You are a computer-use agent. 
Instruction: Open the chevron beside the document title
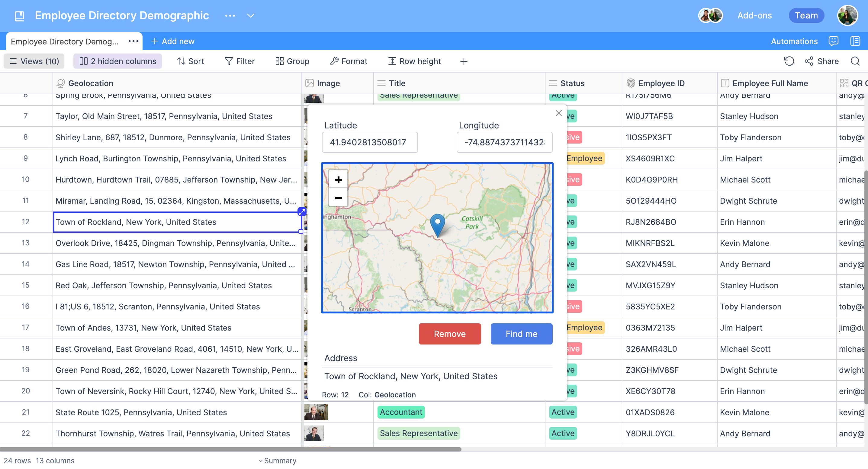pos(250,15)
